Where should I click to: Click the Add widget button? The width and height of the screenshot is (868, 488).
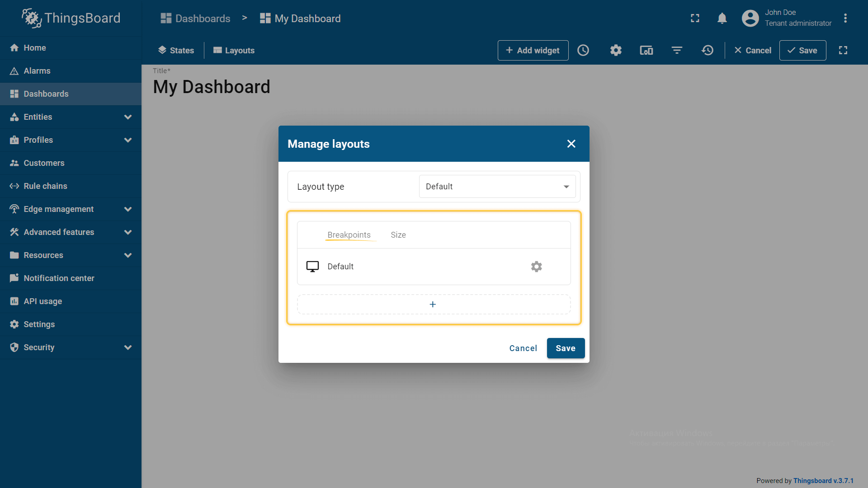click(533, 50)
